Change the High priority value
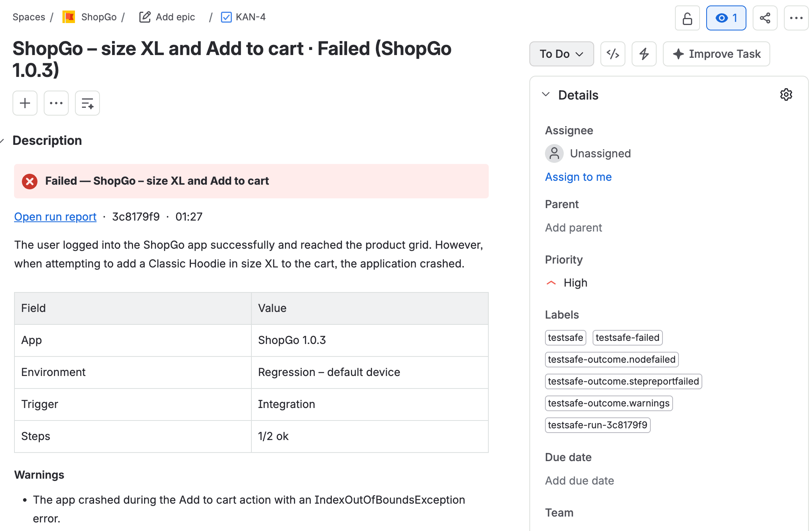Screen dimensions: 812x531 tap(575, 283)
